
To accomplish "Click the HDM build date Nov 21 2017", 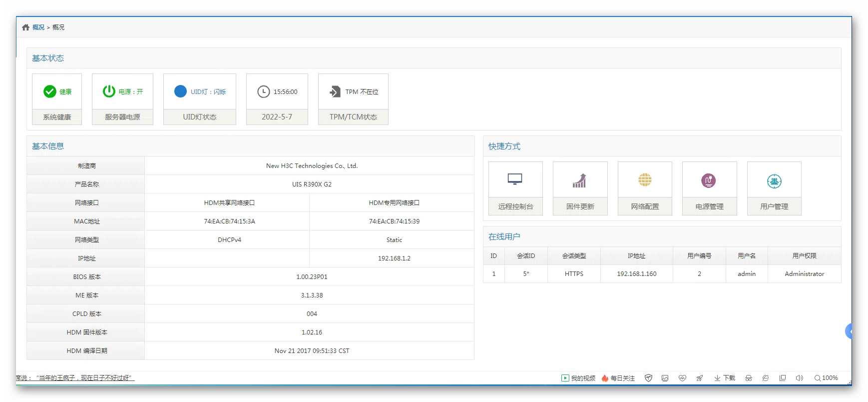I will click(x=312, y=351).
